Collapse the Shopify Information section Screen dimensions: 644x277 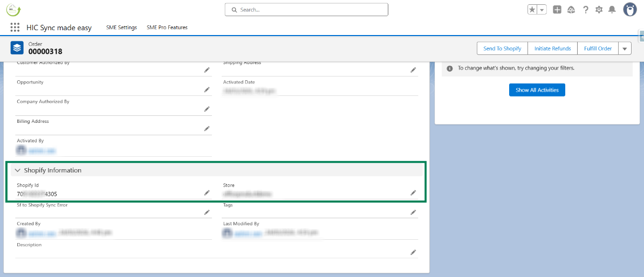click(x=18, y=170)
